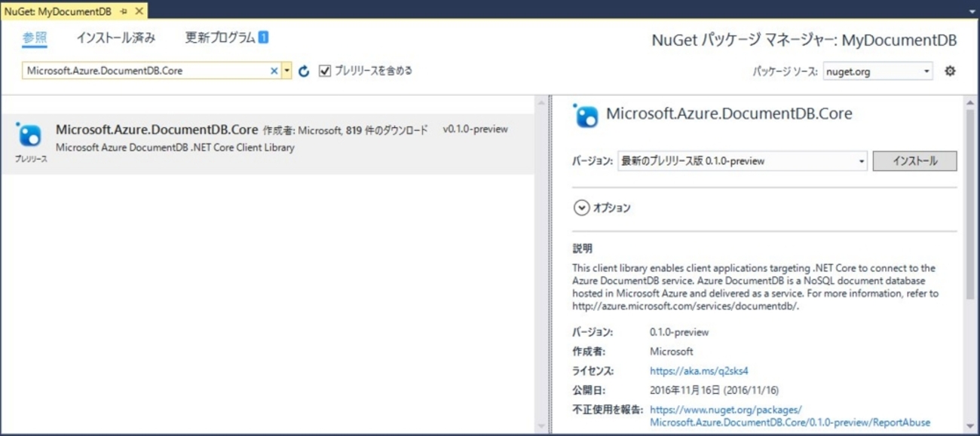Image resolution: width=980 pixels, height=436 pixels.
Task: Clear the package search box text
Action: (x=274, y=71)
